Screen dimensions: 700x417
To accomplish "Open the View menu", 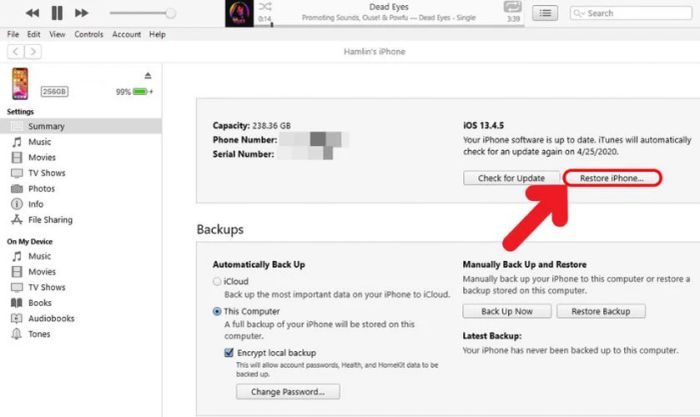I will [57, 34].
